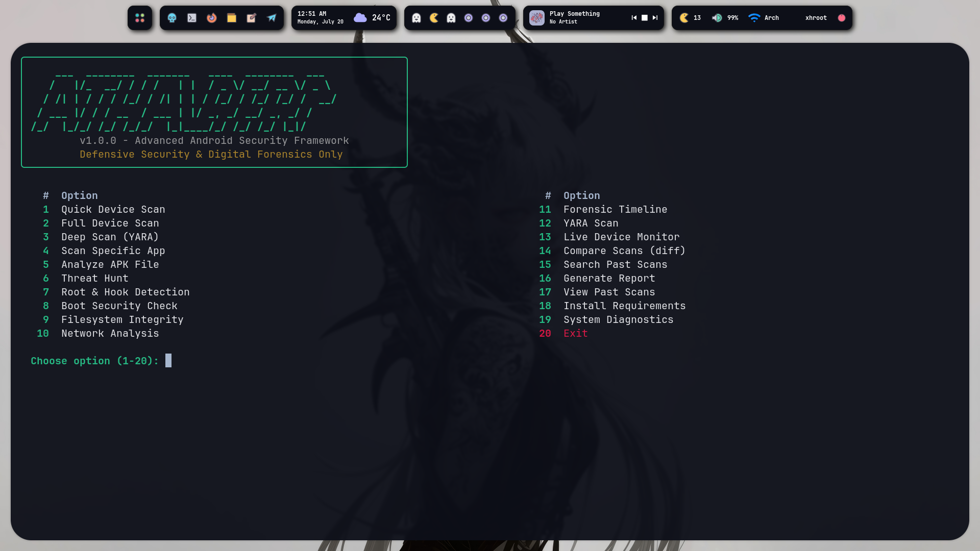Click the v1.0.0 framework version line

pyautogui.click(x=214, y=141)
